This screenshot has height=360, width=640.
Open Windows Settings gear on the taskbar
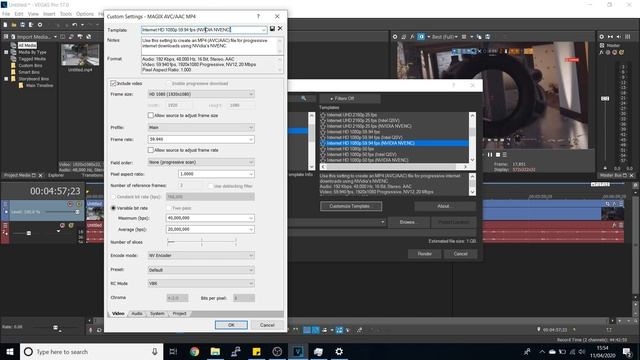[339, 351]
